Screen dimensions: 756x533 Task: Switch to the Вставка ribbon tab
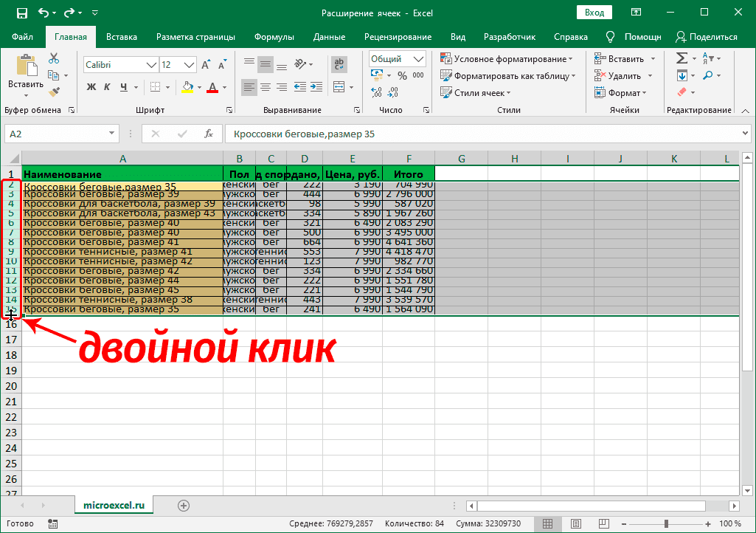121,35
